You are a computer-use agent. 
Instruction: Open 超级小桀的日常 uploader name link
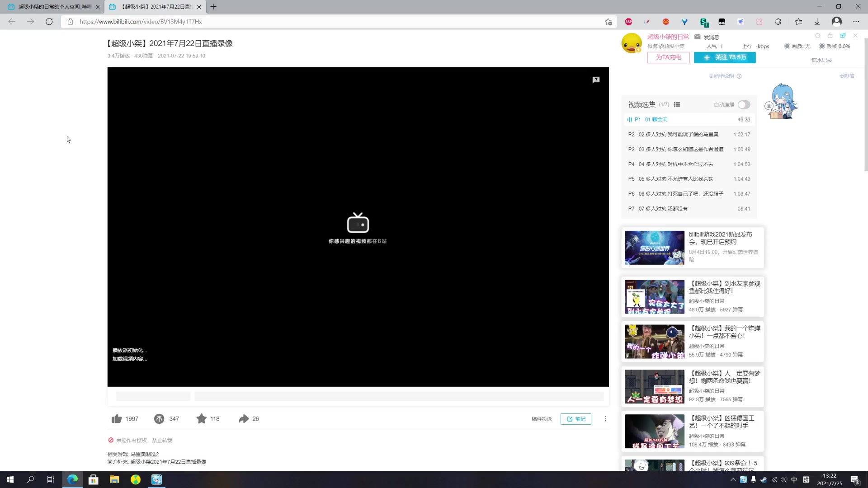point(668,37)
